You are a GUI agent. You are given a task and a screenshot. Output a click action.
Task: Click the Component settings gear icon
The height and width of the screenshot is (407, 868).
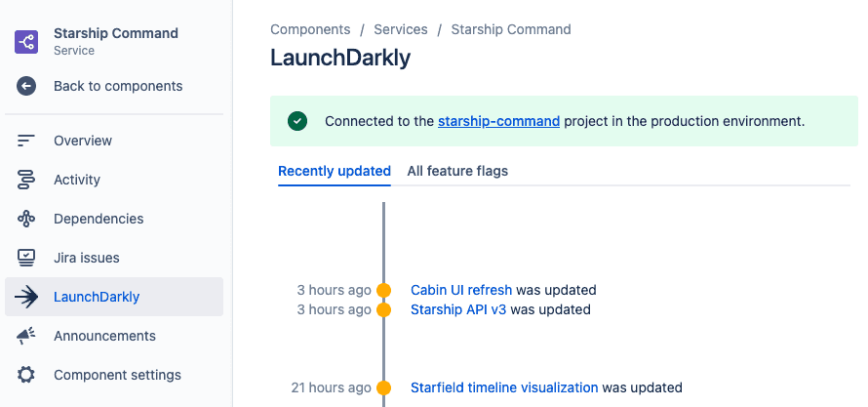pyautogui.click(x=26, y=375)
